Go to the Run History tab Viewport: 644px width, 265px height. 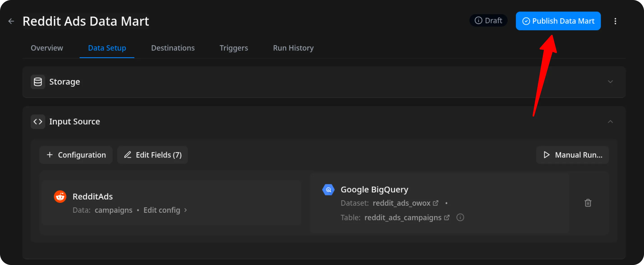tap(293, 48)
